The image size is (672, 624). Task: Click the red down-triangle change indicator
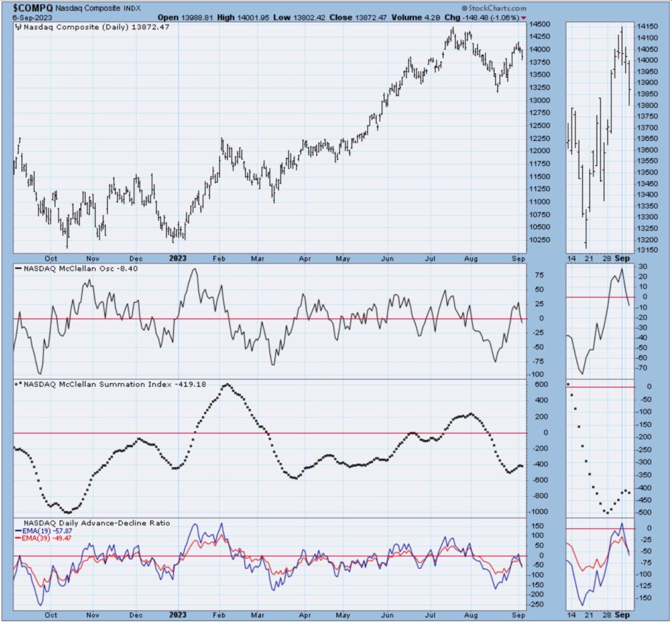[x=524, y=18]
